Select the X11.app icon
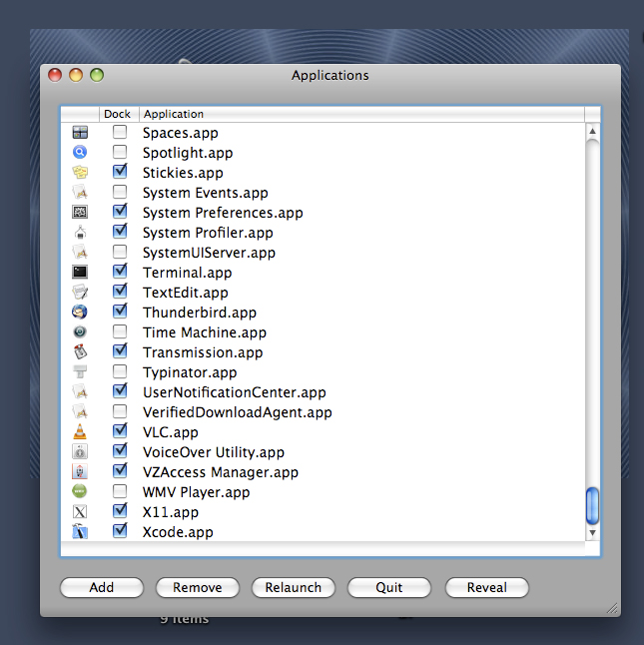 pyautogui.click(x=80, y=512)
